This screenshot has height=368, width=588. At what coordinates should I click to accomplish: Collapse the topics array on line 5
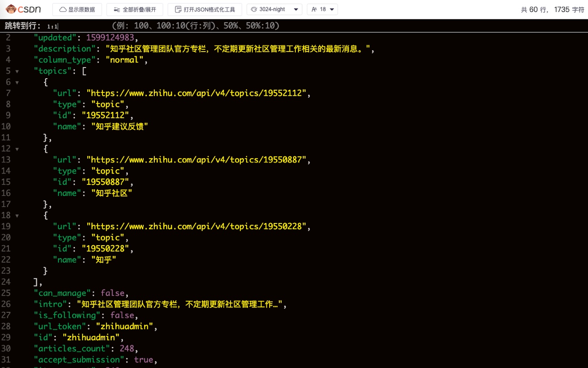pyautogui.click(x=17, y=71)
